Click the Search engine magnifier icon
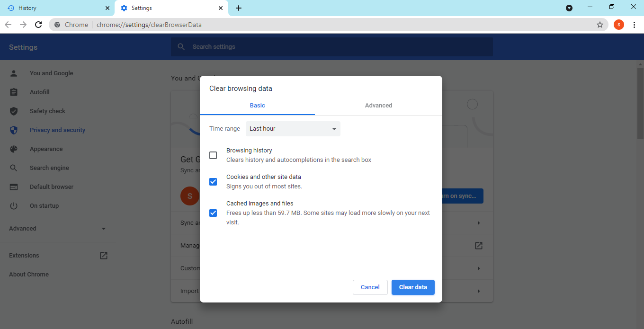The image size is (644, 329). tap(14, 168)
